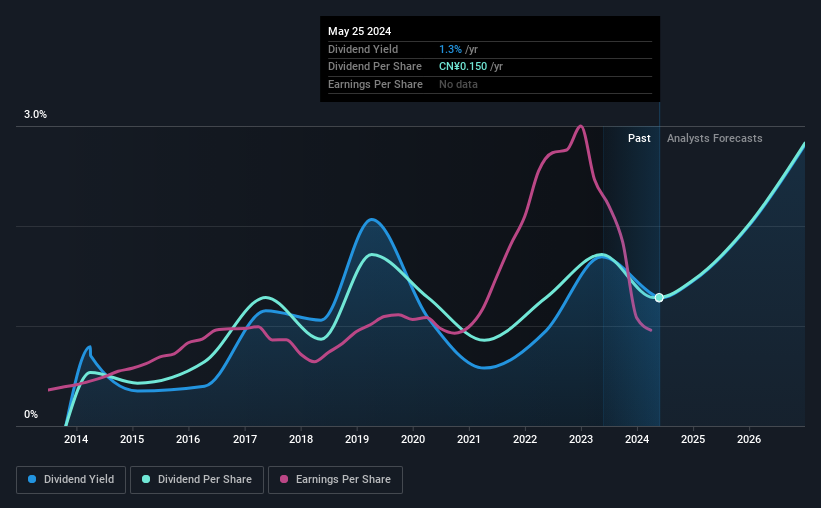Click the 2022 x-axis label
This screenshot has height=508, width=821.
click(525, 439)
